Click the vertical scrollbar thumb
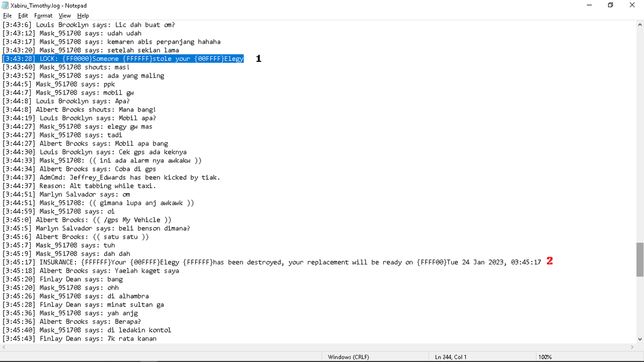644x362 pixels. point(639,259)
